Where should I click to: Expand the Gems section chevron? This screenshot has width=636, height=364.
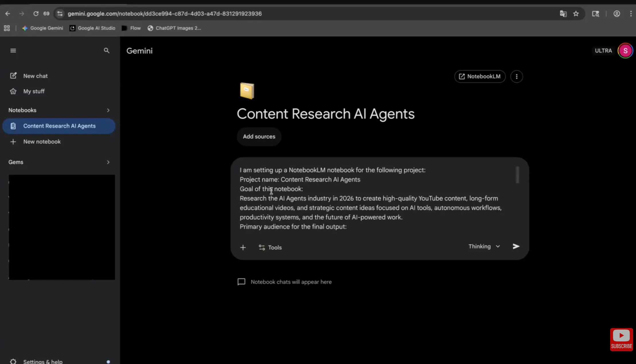click(108, 162)
